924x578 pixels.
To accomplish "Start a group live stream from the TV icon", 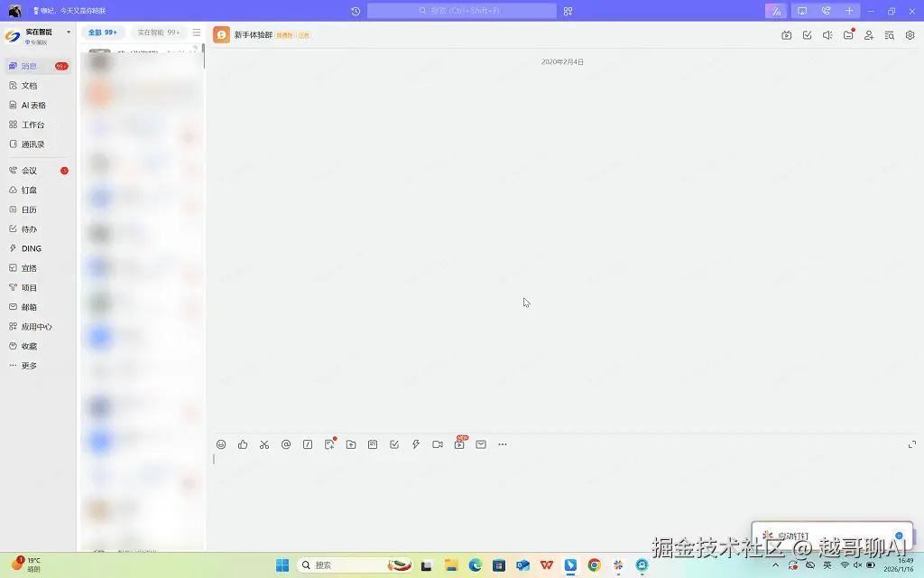I will (x=788, y=35).
